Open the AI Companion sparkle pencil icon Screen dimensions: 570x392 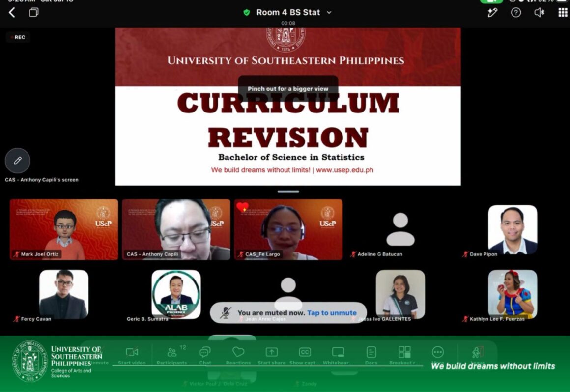point(492,13)
